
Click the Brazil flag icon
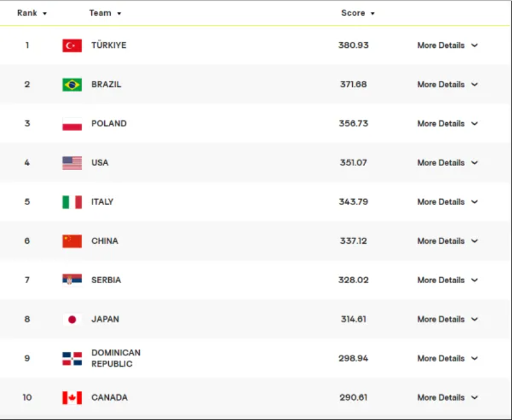tap(72, 85)
